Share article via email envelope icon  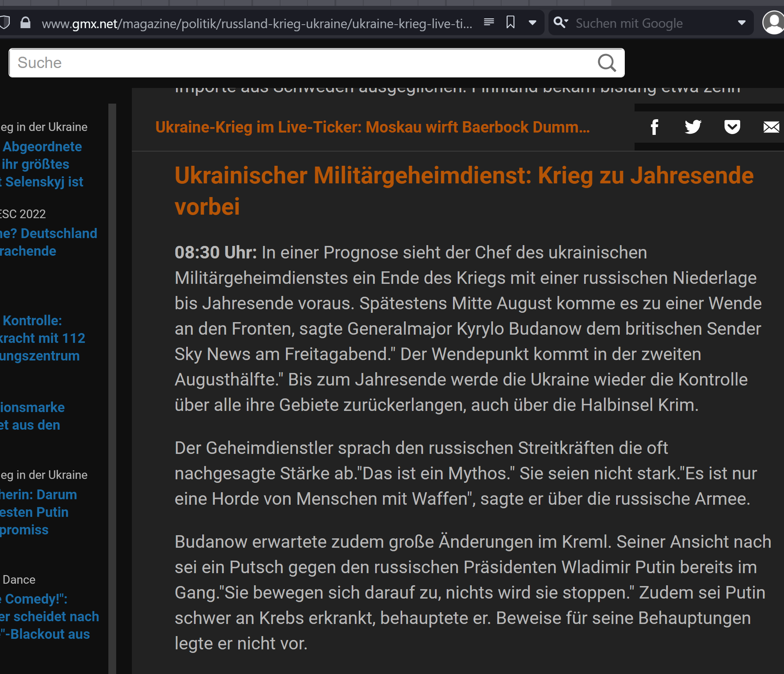coord(771,127)
